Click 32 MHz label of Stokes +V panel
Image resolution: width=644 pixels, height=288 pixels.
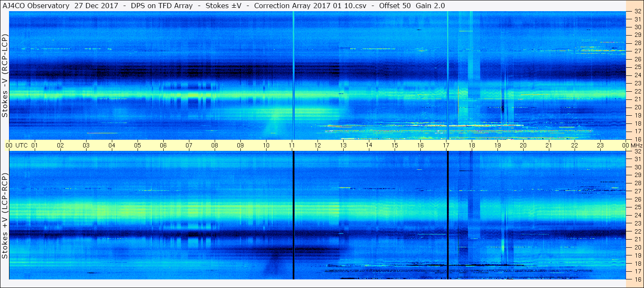(x=637, y=151)
